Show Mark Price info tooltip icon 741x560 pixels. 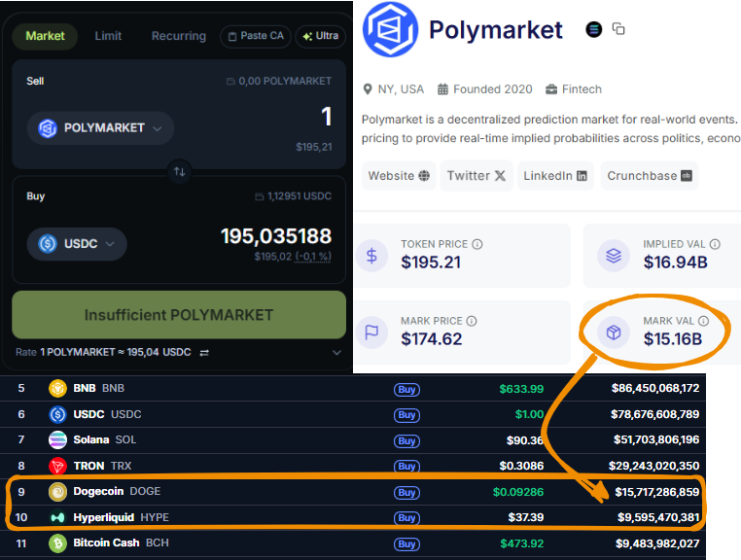tap(472, 322)
